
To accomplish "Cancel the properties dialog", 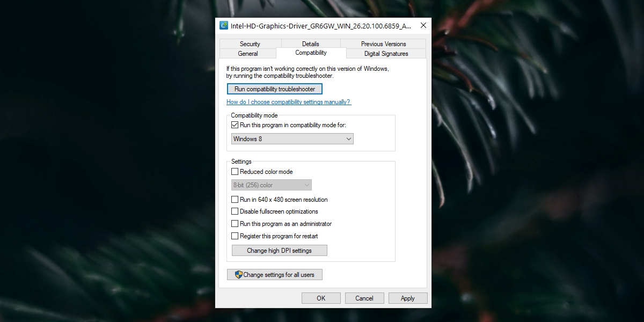I will (x=364, y=298).
